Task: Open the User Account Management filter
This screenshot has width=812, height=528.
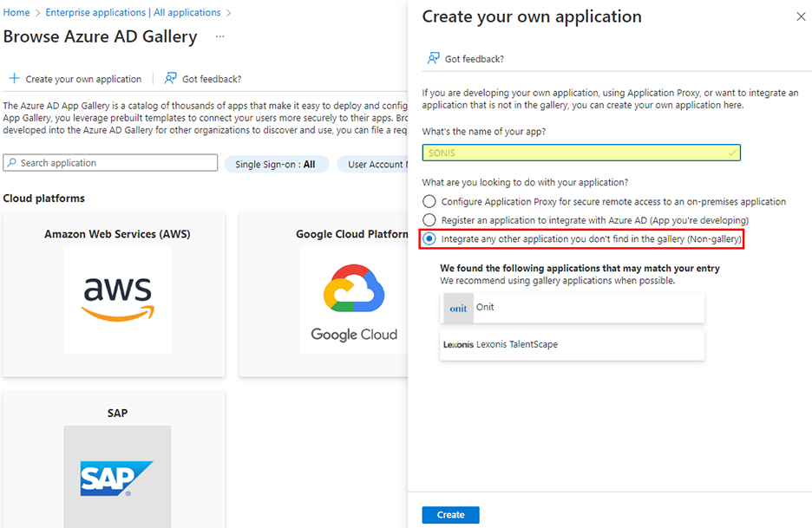Action: click(375, 164)
